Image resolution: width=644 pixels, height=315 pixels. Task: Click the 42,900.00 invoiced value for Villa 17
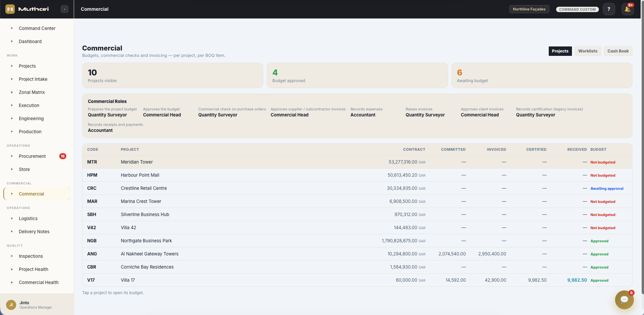pos(495,280)
